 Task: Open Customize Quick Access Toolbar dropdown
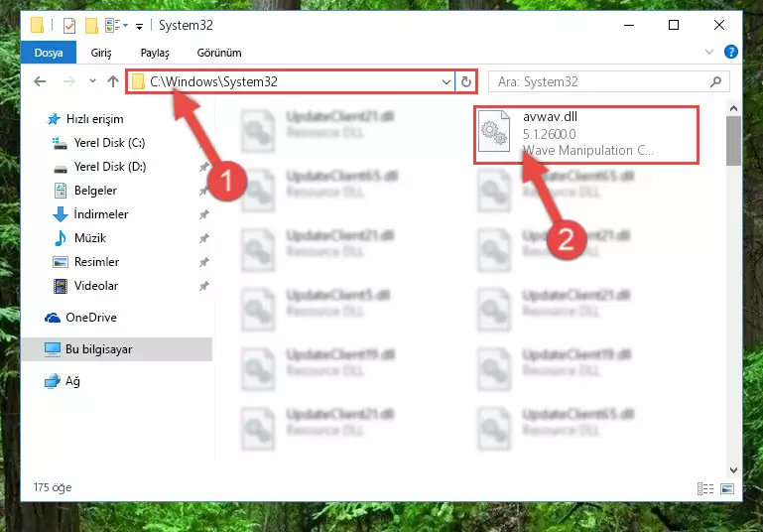[139, 26]
